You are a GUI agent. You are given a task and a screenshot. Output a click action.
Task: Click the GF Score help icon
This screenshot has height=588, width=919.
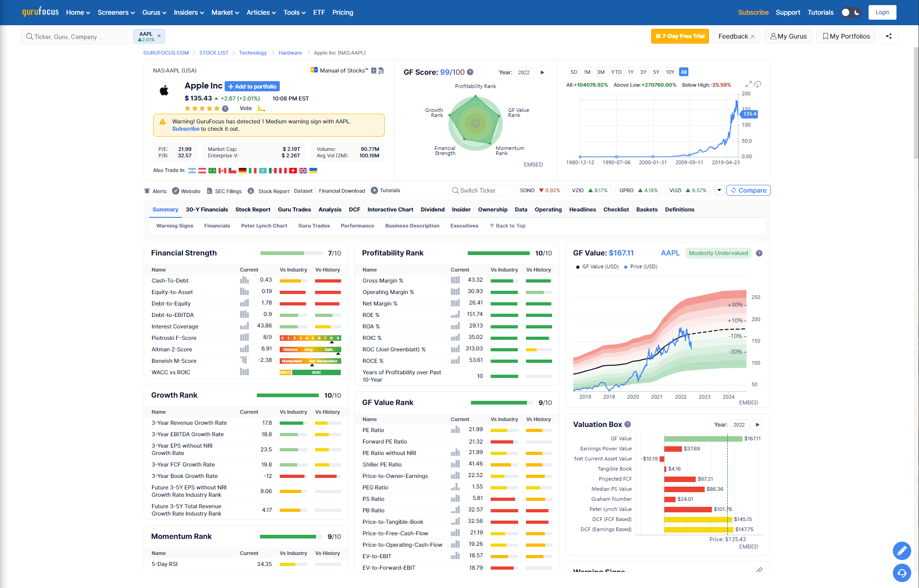coord(470,72)
